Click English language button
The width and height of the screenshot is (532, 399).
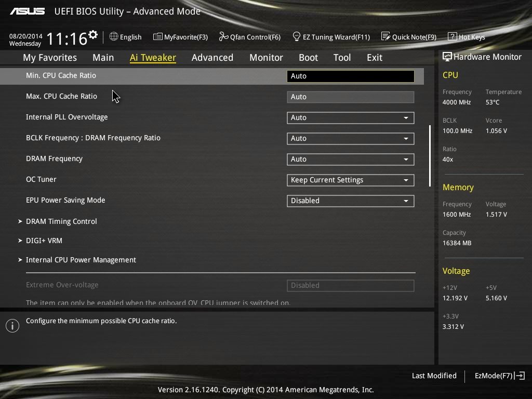coord(126,37)
